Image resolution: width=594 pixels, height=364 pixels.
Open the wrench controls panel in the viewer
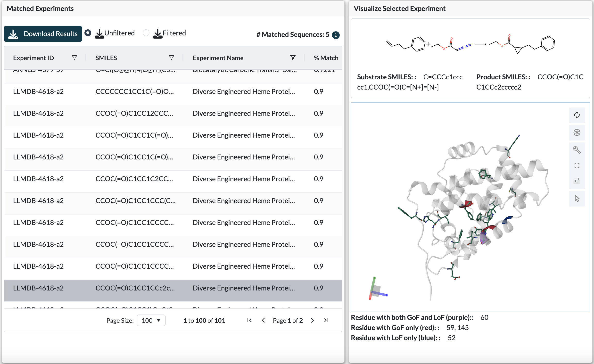577,150
